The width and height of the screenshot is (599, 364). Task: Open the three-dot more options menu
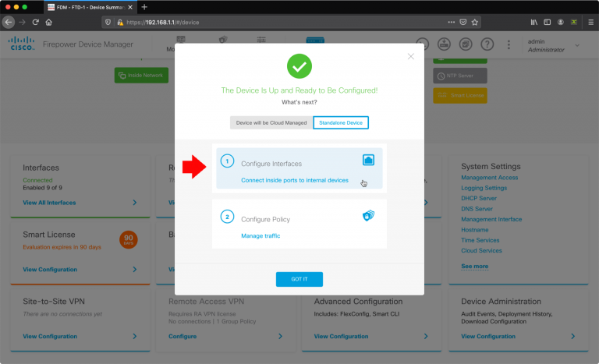pyautogui.click(x=509, y=44)
